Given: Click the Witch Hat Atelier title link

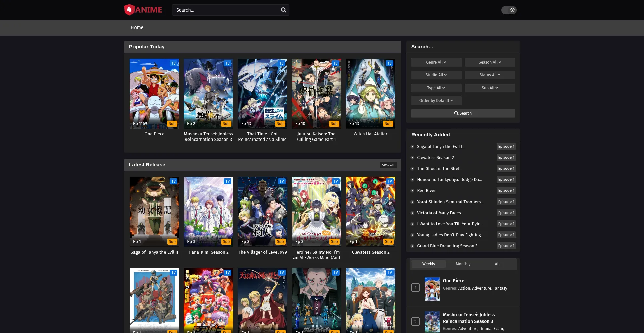Looking at the screenshot, I should click(x=370, y=134).
